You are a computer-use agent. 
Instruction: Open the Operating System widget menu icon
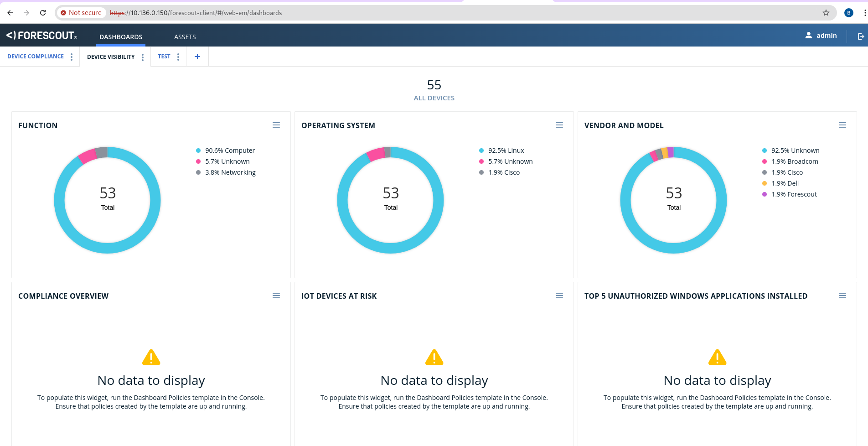point(559,125)
